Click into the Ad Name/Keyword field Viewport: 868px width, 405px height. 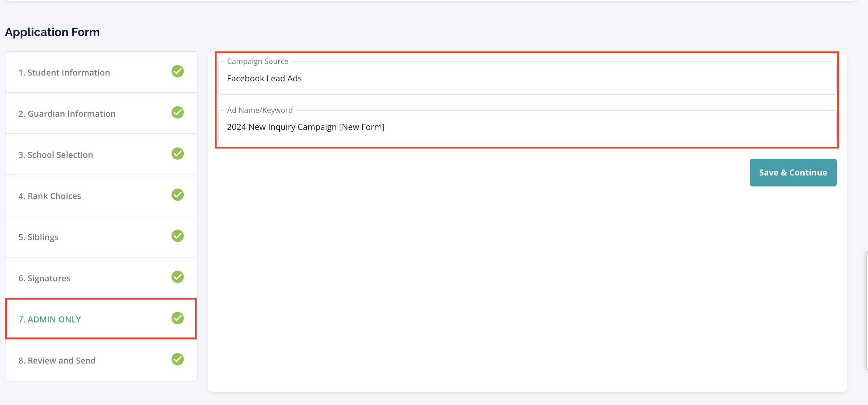527,127
